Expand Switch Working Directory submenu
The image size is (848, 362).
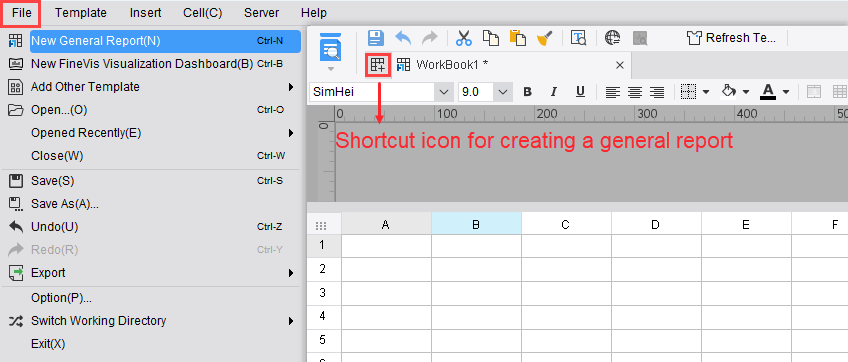151,321
